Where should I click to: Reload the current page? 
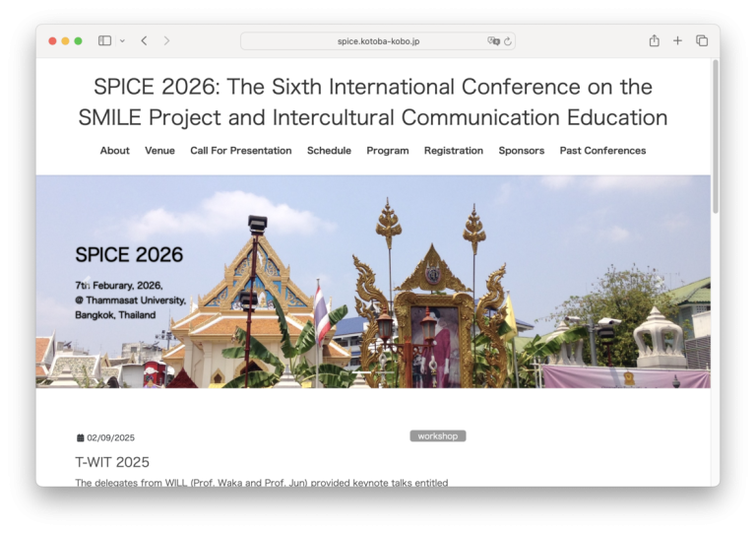pos(508,41)
